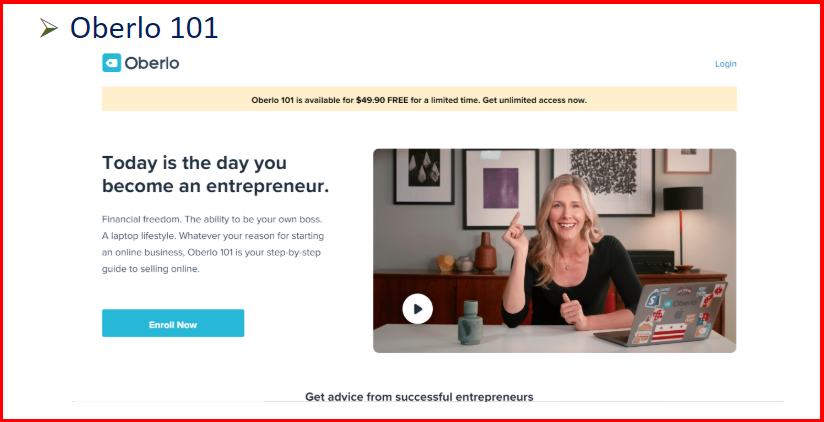Click the Oberlo wordmark text in header
Screen dimensions: 824x422
pos(152,64)
